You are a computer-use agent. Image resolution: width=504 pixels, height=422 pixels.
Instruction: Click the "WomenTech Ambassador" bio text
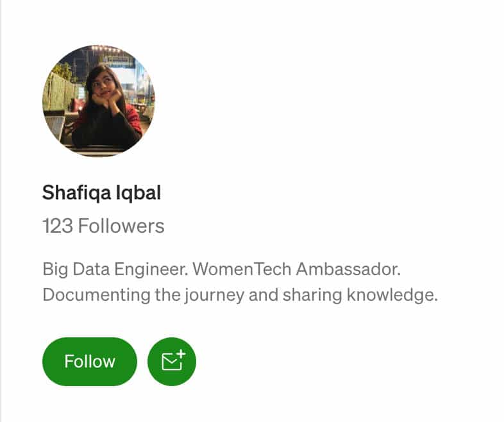296,269
